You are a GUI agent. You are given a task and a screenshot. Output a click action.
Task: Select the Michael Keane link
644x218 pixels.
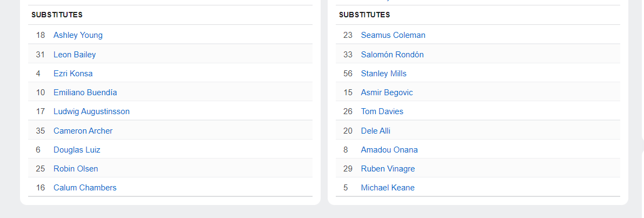click(388, 188)
